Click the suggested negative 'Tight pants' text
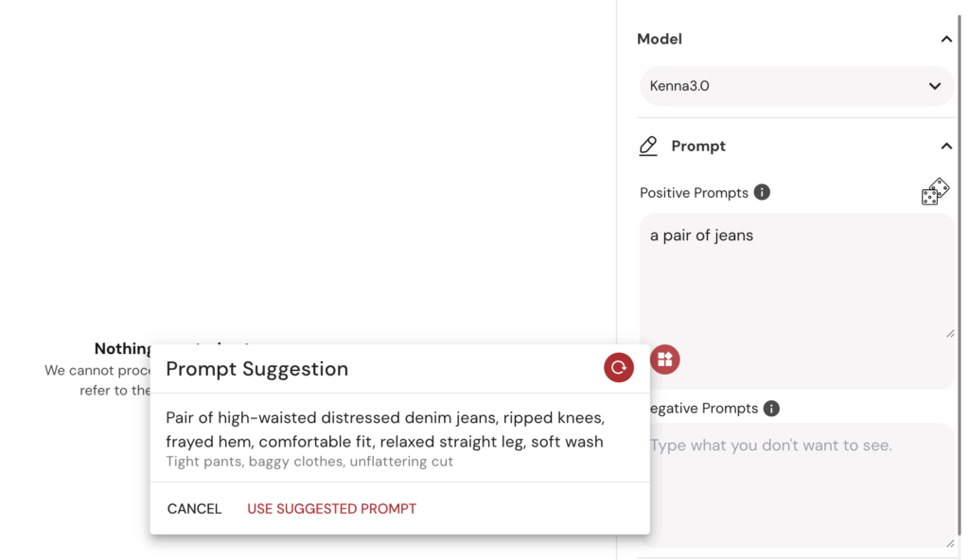The width and height of the screenshot is (969, 560). 309,462
